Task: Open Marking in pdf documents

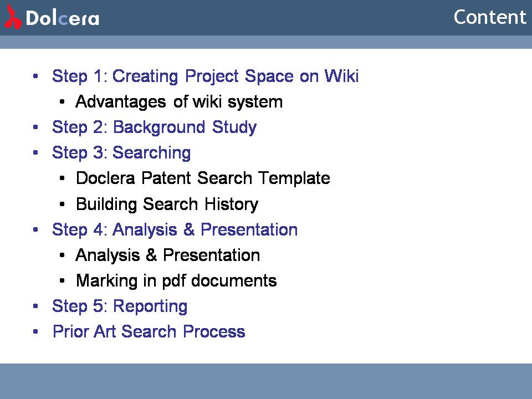Action: 176,280
